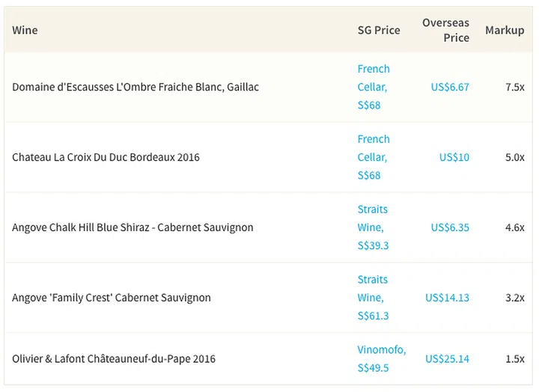Select the Olivier & Lafont Châteauneuf-du-Pape row
The height and width of the screenshot is (392, 539).
click(114, 359)
